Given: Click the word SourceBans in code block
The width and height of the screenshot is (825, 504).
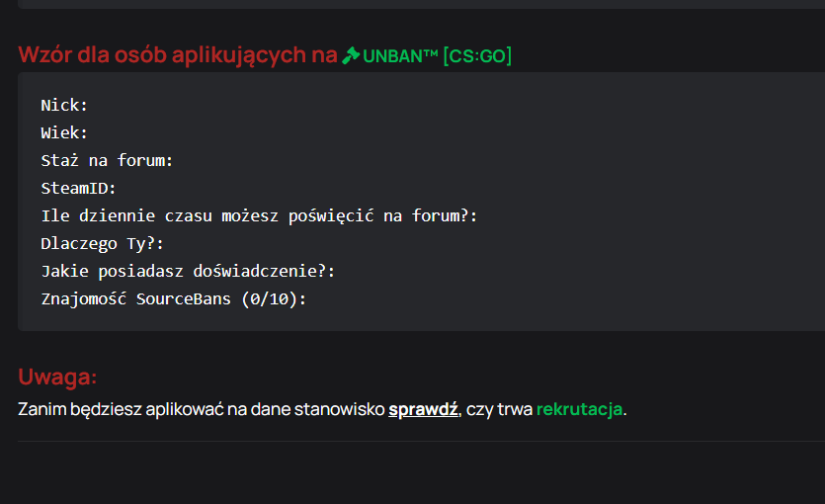Looking at the screenshot, I should click(x=183, y=298).
